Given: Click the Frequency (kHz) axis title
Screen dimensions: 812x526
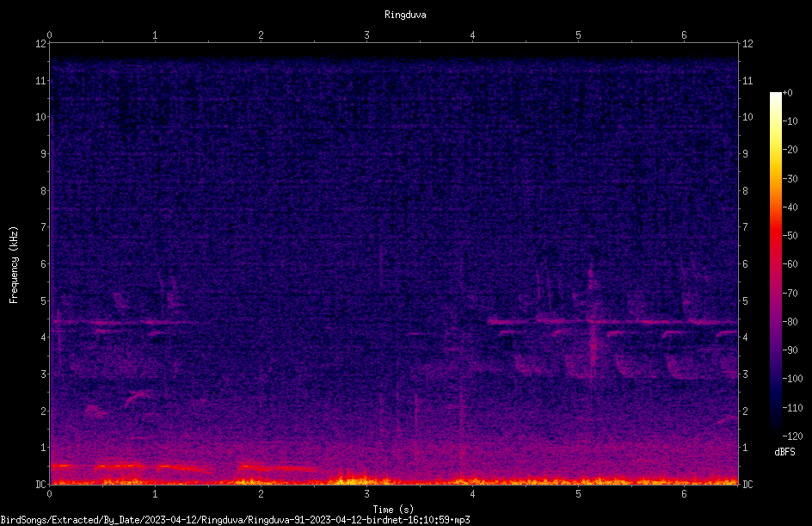Looking at the screenshot, I should (14, 264).
